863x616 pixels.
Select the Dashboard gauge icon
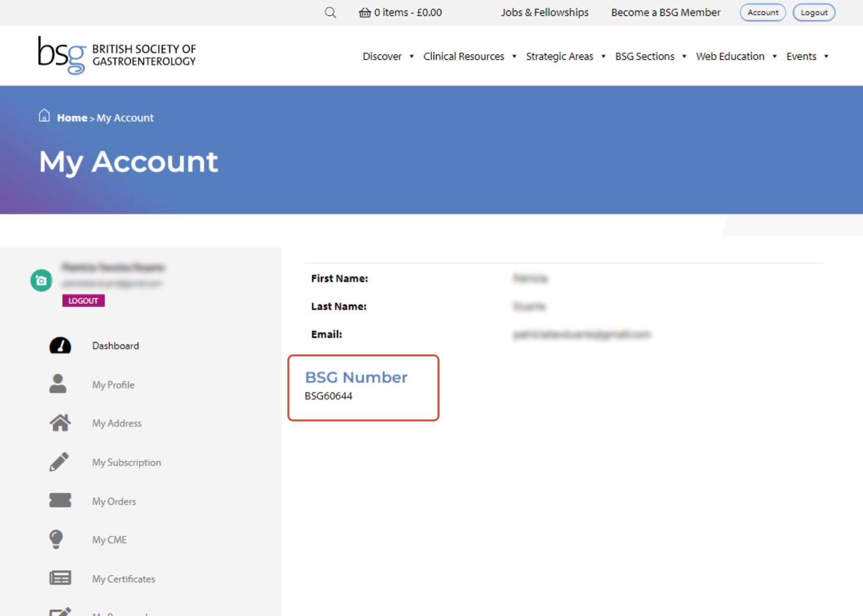tap(60, 345)
